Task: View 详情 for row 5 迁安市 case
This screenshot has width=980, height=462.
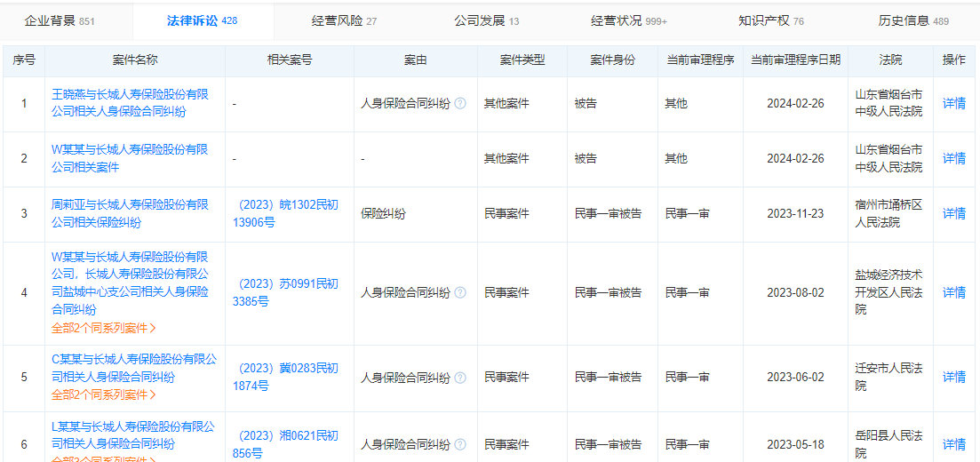Action: pos(953,378)
